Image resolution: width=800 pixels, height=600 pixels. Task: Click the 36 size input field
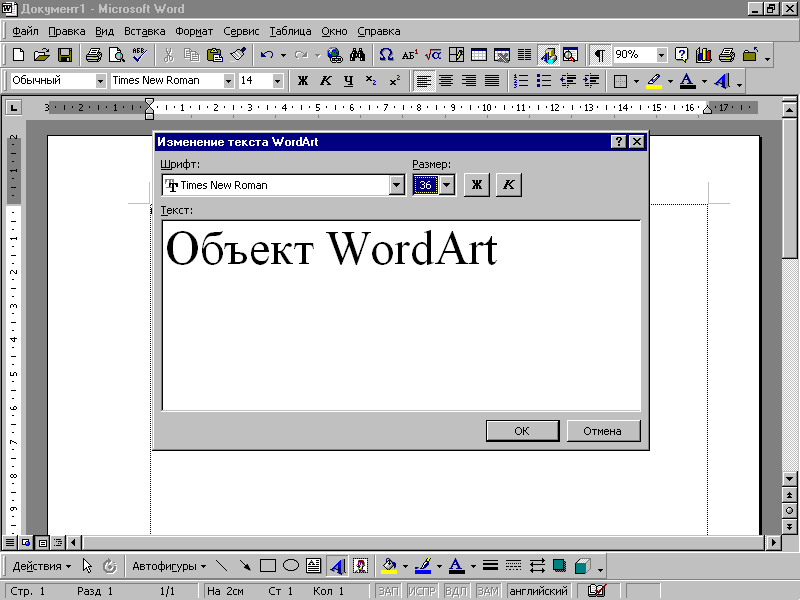click(426, 185)
